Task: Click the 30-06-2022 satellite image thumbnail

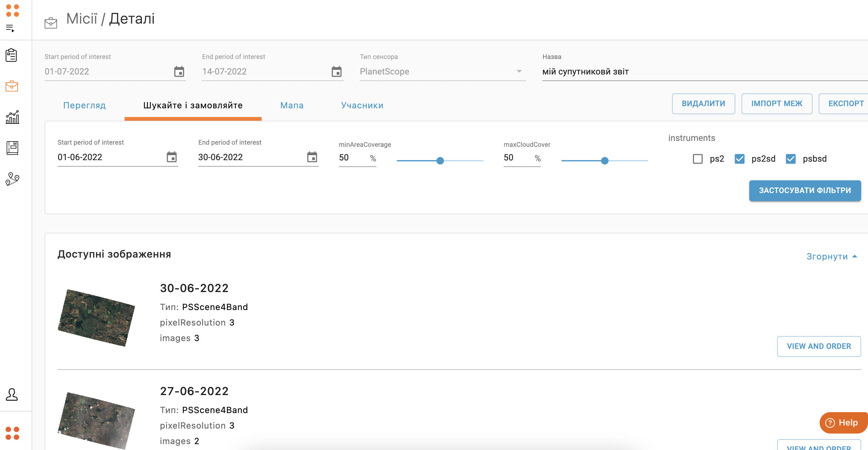Action: (x=96, y=317)
